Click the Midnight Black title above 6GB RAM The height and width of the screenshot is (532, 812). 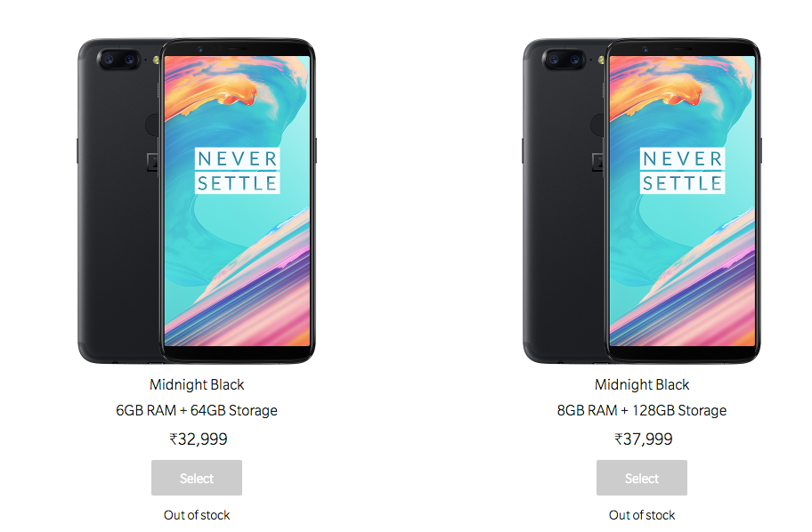(x=197, y=384)
